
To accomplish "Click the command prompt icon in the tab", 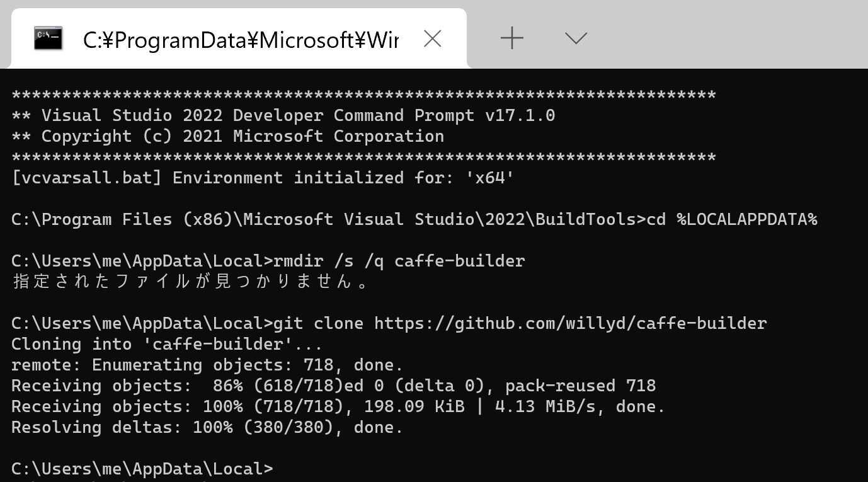I will tap(48, 39).
